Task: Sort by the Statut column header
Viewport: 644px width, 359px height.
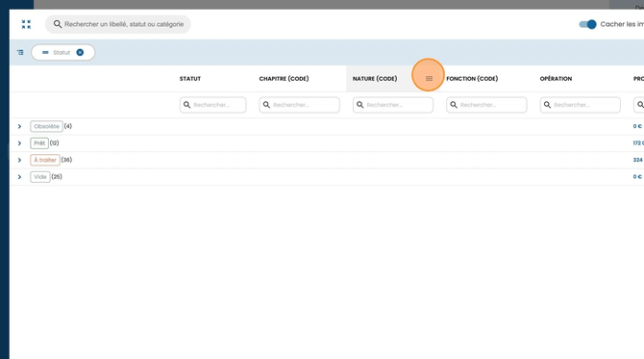Action: click(x=190, y=79)
